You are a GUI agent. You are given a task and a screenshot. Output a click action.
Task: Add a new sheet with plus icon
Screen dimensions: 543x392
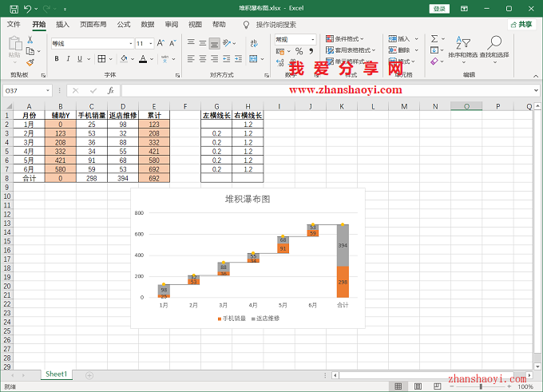pos(89,375)
